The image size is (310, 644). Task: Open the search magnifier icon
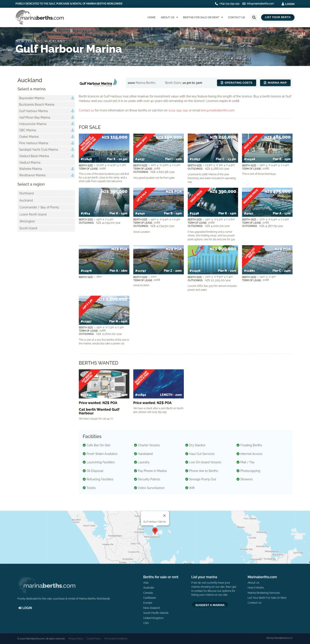point(254,17)
